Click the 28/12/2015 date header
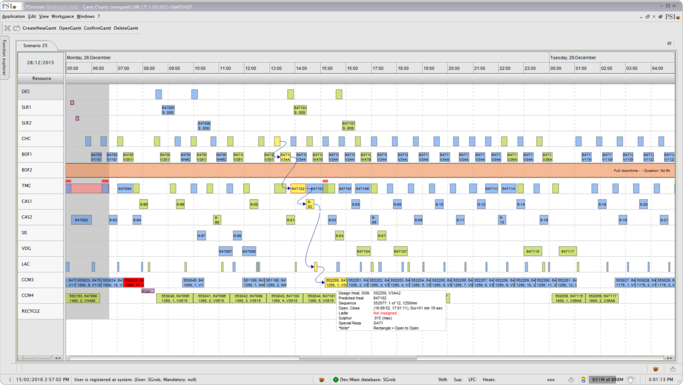Screen dimensions: 683x385 coord(41,63)
